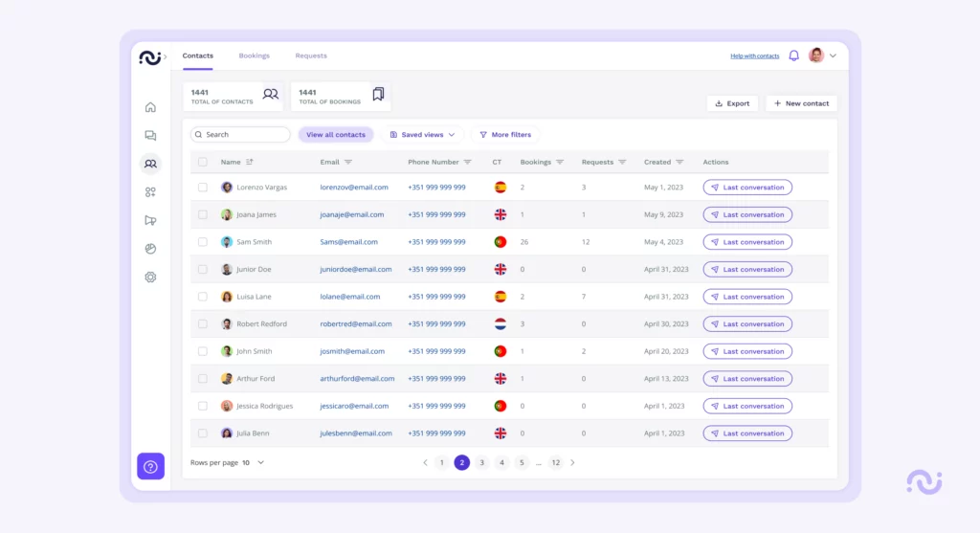The image size is (980, 533).
Task: Open the Help with contacts link
Action: coord(754,56)
